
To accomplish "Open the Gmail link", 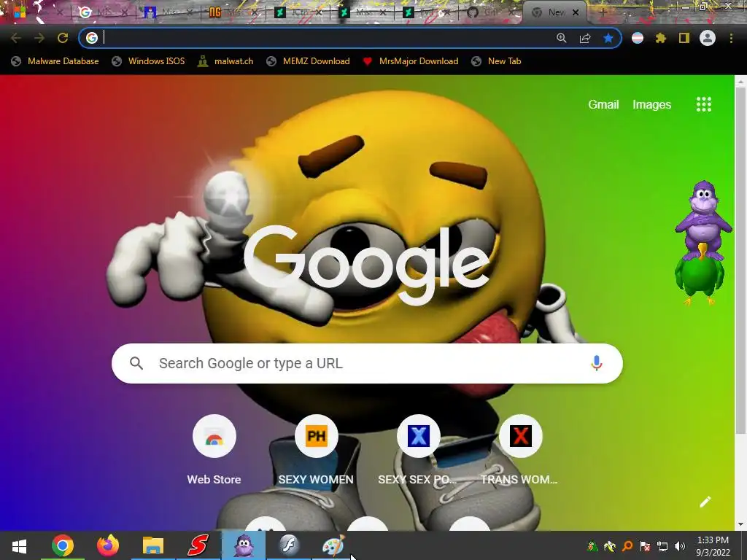I will pyautogui.click(x=603, y=105).
